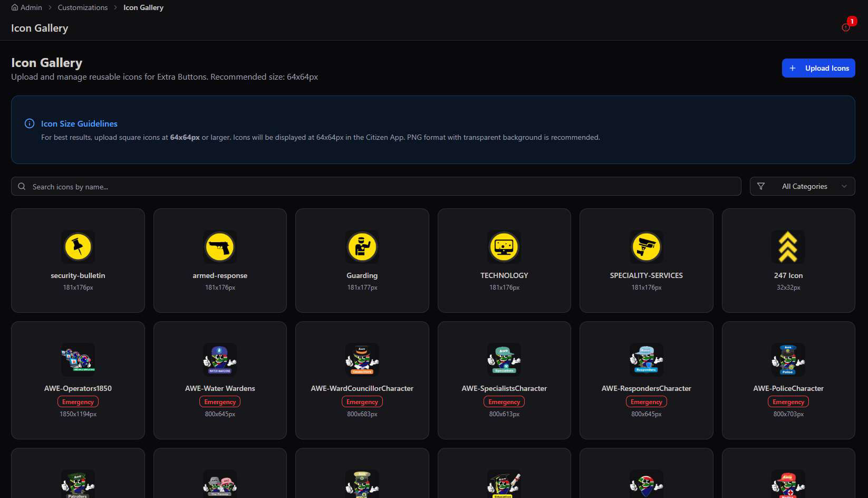
Task: Click the 'Icon Size Guidelines' heading
Action: click(79, 123)
